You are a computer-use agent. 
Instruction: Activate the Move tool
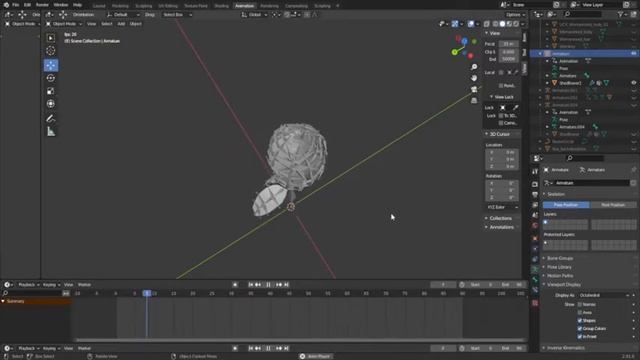pyautogui.click(x=51, y=65)
